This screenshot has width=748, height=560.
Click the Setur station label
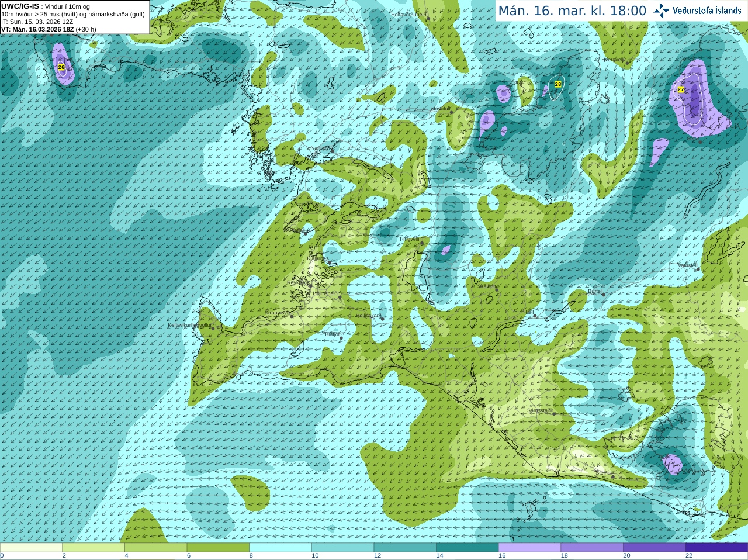(x=693, y=139)
